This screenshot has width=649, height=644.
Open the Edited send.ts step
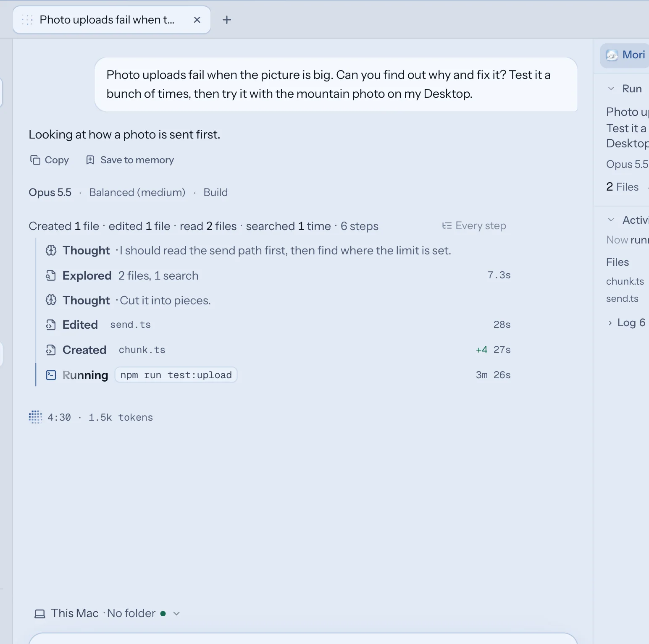(278, 325)
